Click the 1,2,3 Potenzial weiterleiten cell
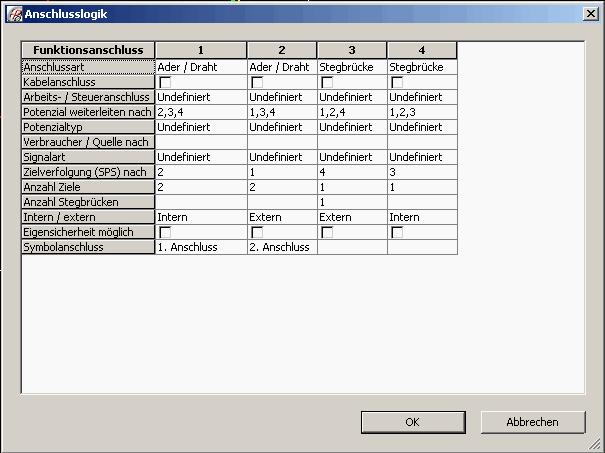Viewport: 605px width, 453px height. click(422, 112)
